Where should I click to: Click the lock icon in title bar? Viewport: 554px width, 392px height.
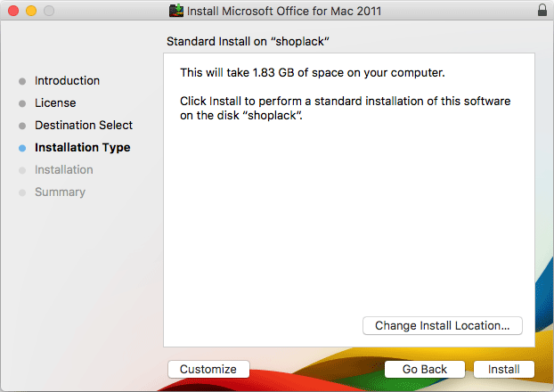click(x=542, y=11)
